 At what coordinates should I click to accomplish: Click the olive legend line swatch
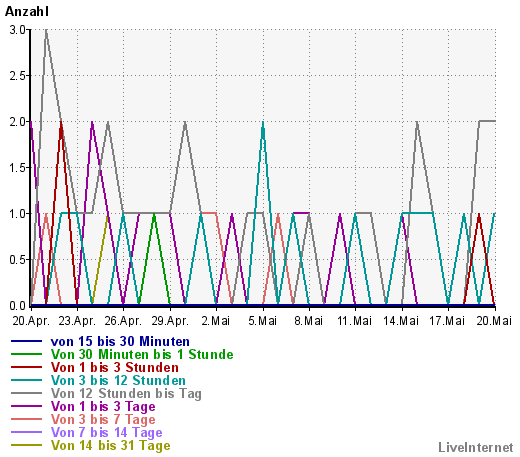click(x=26, y=445)
